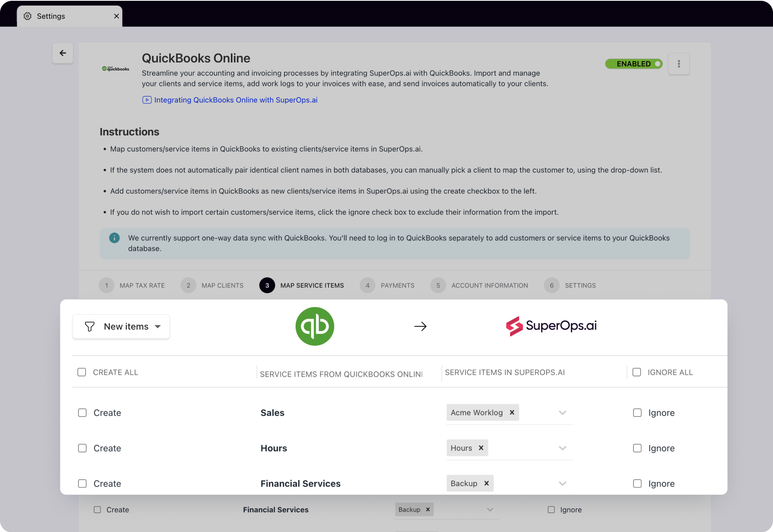
Task: Click the SuperOps.ai logo
Action: (x=552, y=326)
